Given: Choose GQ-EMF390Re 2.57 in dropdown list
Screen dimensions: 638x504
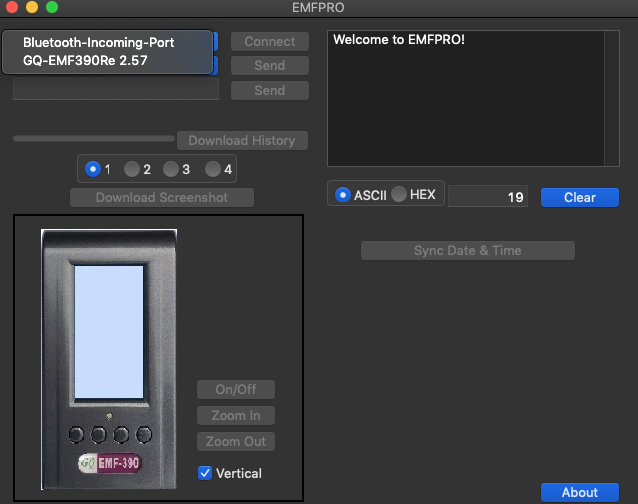Looking at the screenshot, I should coord(107,61).
